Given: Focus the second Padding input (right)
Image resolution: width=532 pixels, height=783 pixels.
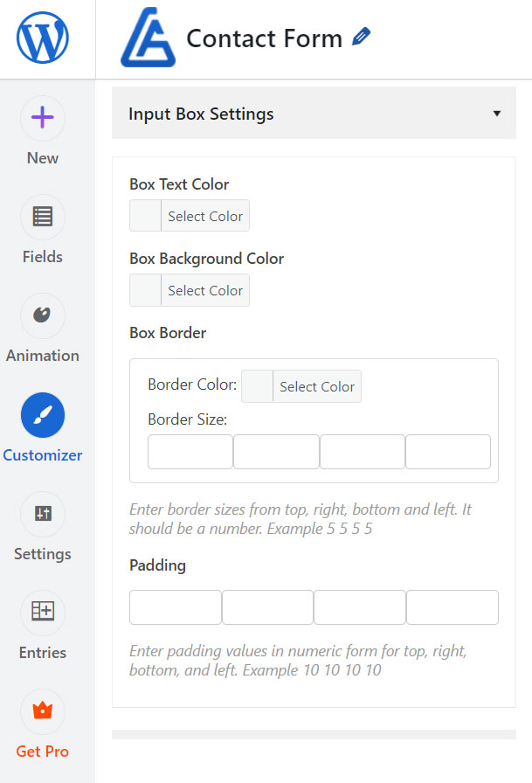Looking at the screenshot, I should point(267,607).
